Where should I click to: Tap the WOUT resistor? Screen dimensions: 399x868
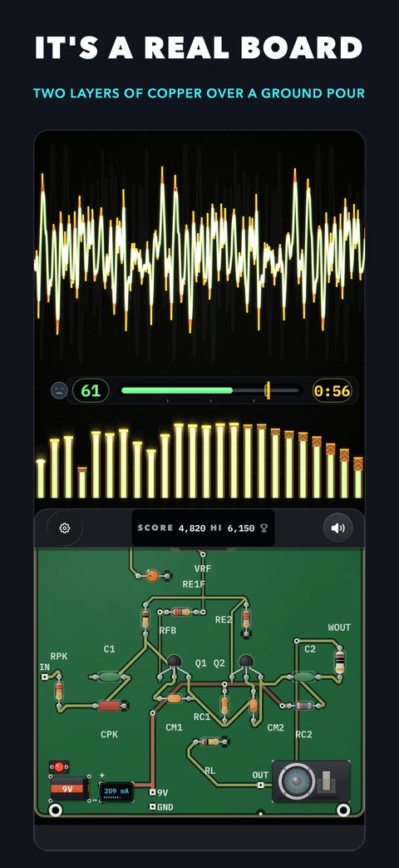point(339,662)
